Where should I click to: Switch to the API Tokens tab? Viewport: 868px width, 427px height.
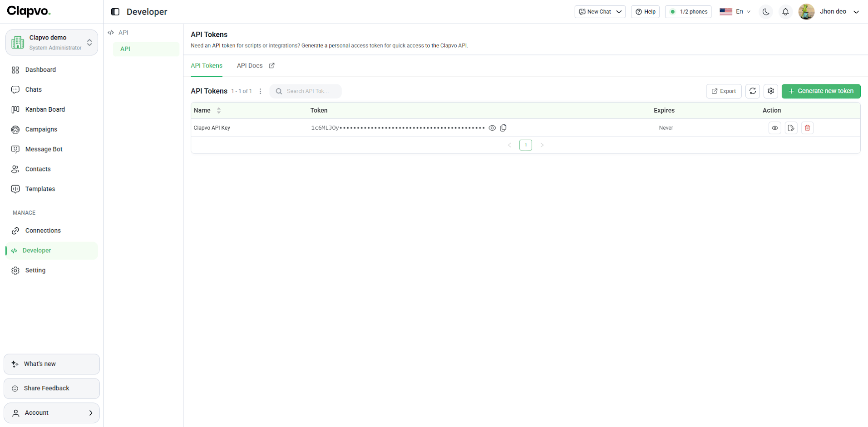point(207,66)
